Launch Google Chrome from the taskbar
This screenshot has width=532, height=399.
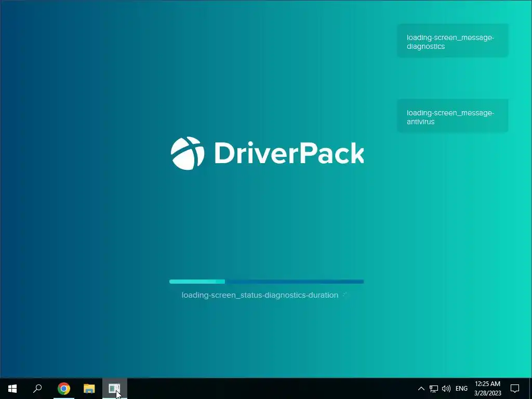pos(64,389)
